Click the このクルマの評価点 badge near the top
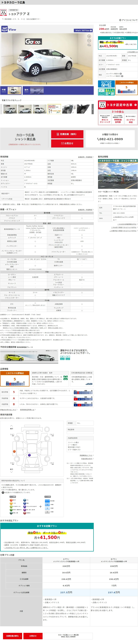Screen dimensions: 138x644 tap(126, 88)
